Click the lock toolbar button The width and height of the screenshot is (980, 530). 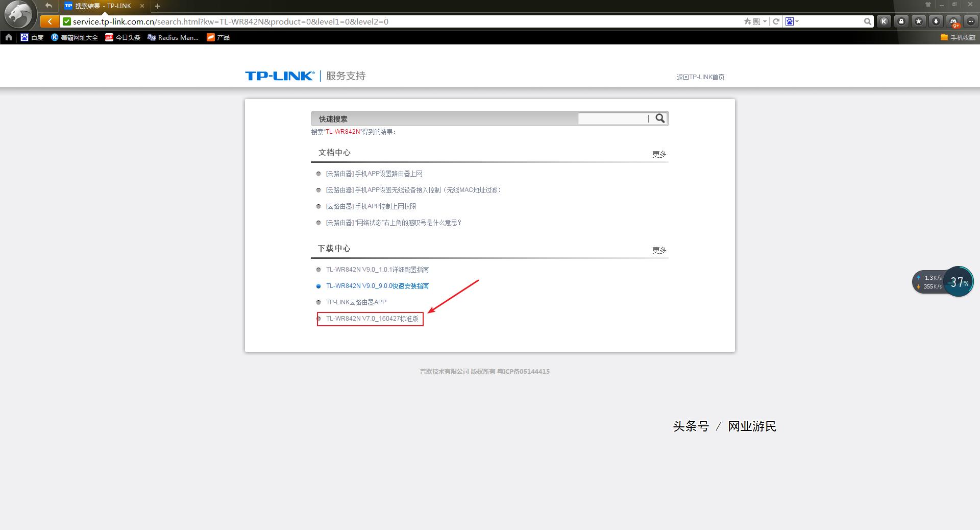(x=901, y=21)
